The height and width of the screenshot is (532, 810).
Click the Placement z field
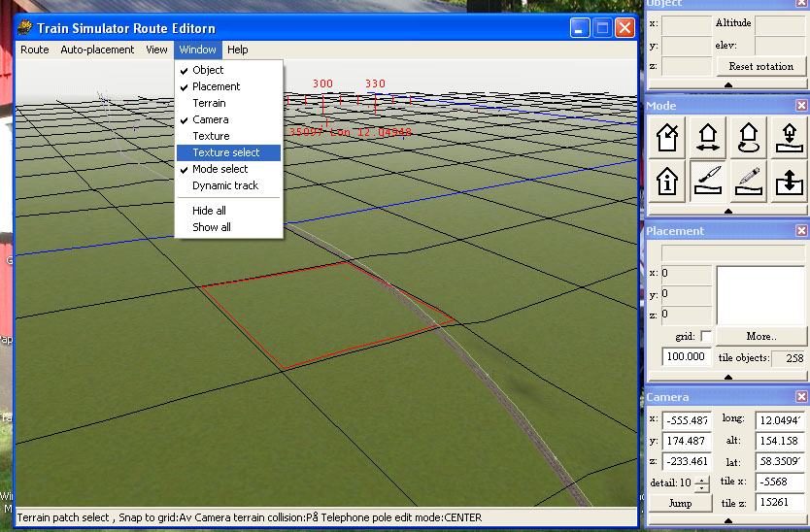pyautogui.click(x=686, y=314)
